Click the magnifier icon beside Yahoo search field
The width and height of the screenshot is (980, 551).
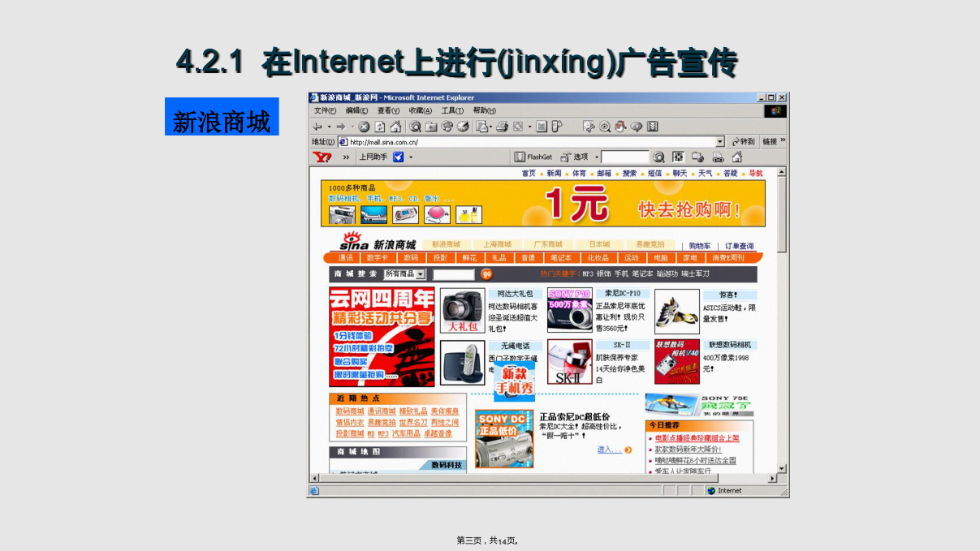pyautogui.click(x=658, y=157)
